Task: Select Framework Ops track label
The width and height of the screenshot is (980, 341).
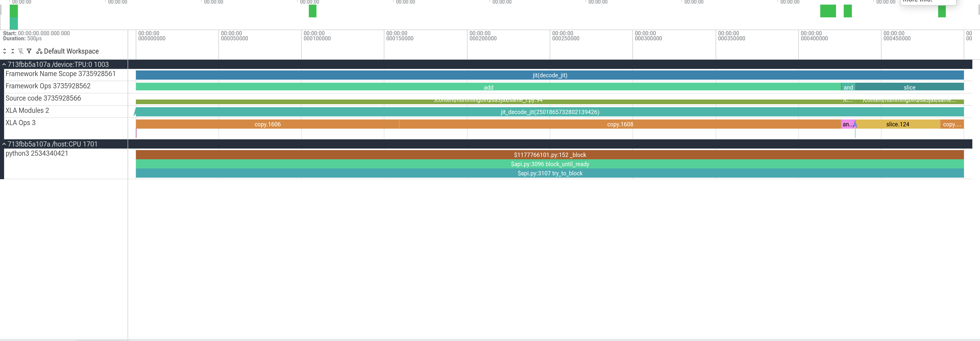Action: 48,86
